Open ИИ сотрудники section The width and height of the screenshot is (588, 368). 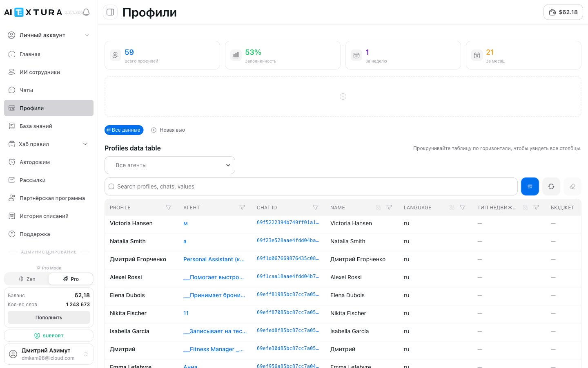click(x=49, y=72)
